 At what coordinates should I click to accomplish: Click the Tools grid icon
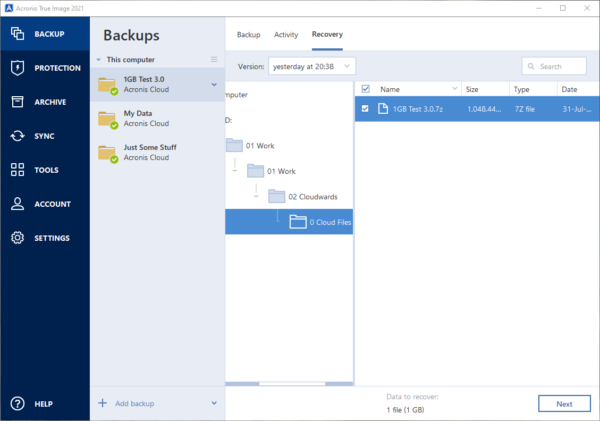(x=17, y=170)
